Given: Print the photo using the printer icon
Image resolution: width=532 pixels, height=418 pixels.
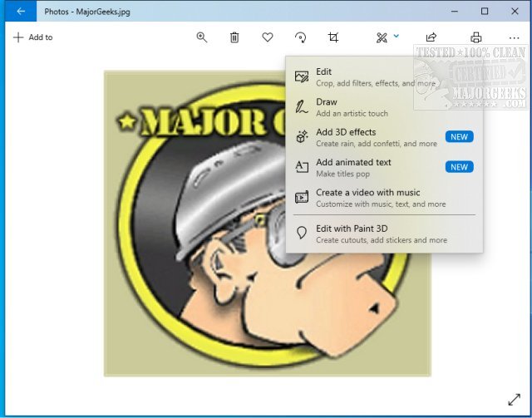Looking at the screenshot, I should [476, 37].
